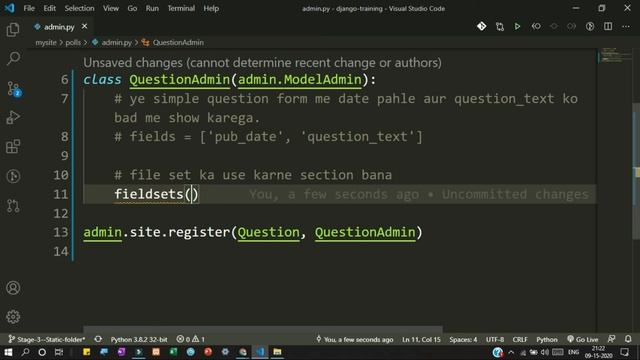Click the navigate-revision arrows icon in toolbar
The image size is (640, 360).
click(536, 27)
